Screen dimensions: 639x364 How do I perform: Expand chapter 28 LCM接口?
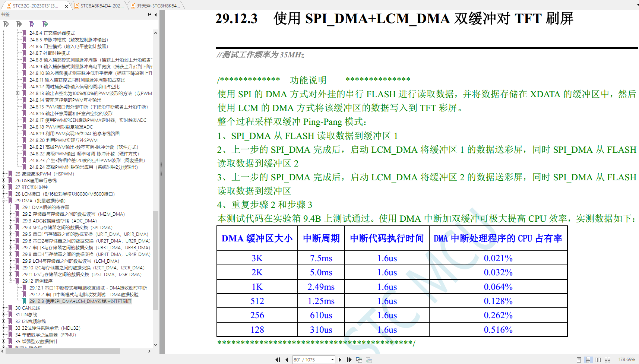(4, 194)
